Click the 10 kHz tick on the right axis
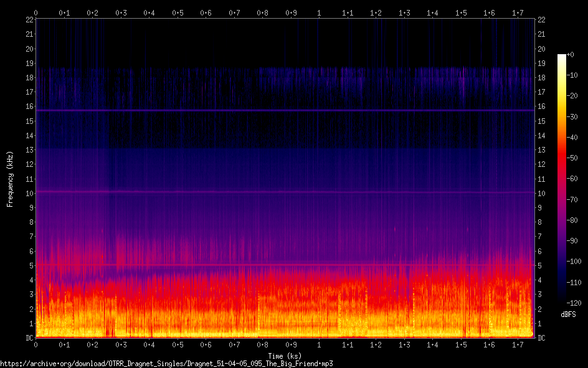The width and height of the screenshot is (588, 368). point(541,194)
